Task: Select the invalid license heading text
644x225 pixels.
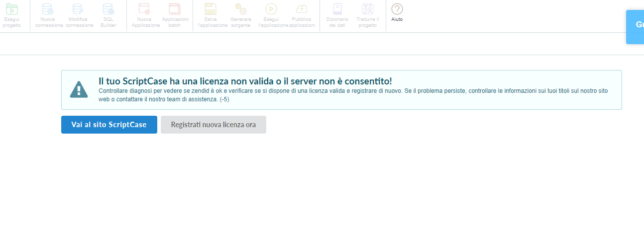Action: pos(245,81)
